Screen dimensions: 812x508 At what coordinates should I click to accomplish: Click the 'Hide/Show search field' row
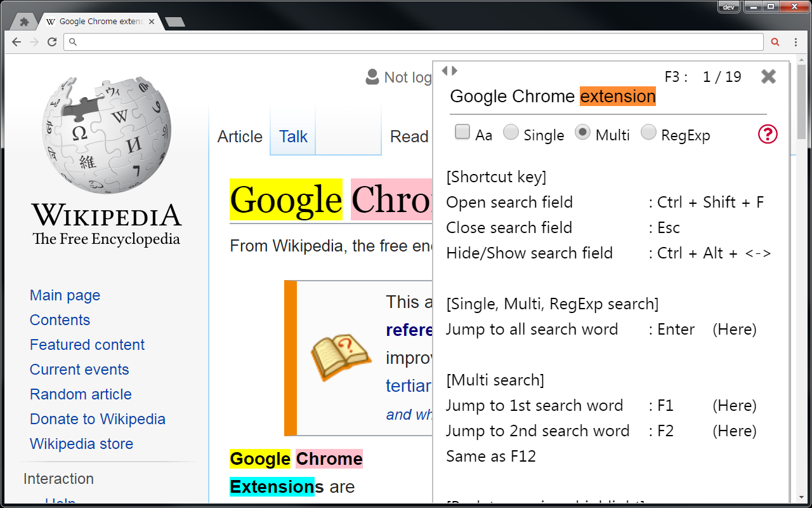[609, 253]
